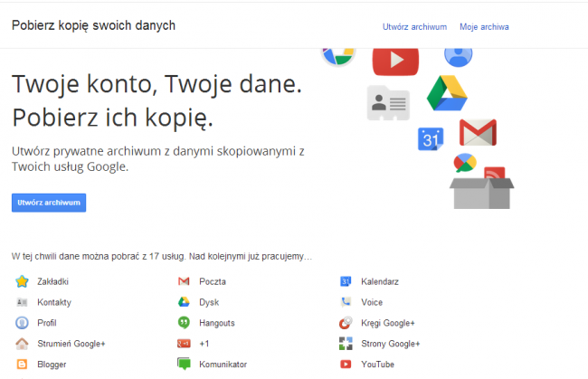Click the YouTube label
The height and width of the screenshot is (379, 588).
(x=377, y=365)
